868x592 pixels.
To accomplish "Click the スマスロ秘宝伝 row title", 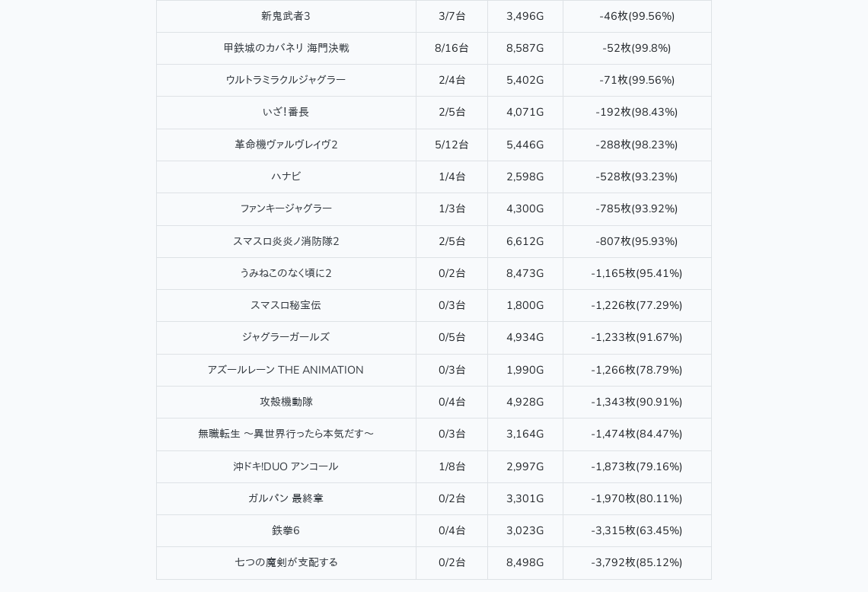I will click(x=286, y=305).
